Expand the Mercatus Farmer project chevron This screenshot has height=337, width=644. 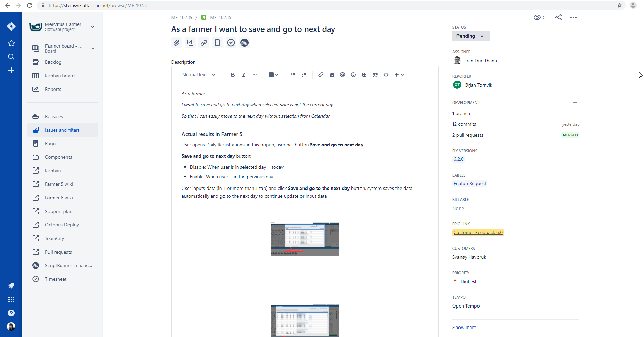[x=93, y=27]
